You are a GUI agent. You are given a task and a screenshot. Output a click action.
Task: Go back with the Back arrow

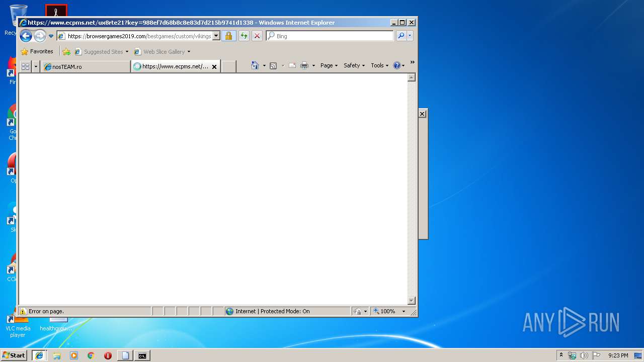tap(26, 36)
